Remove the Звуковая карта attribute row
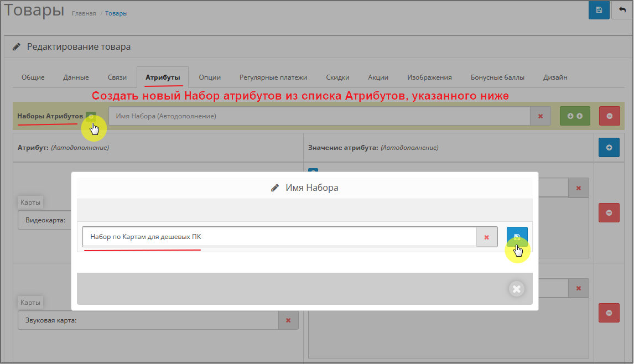 (609, 313)
